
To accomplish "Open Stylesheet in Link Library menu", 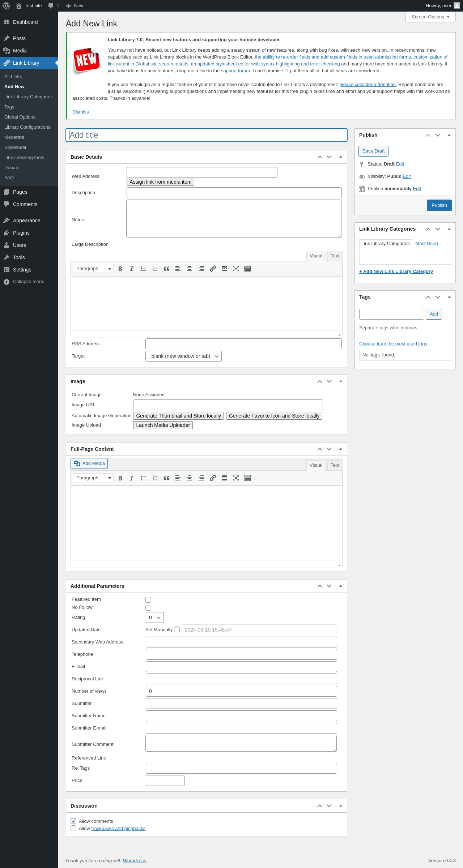I will [15, 147].
